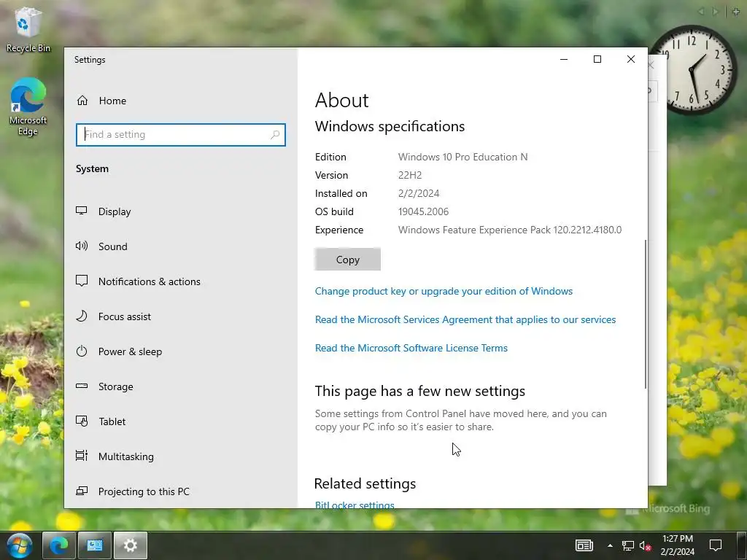Viewport: 747px width, 560px height.
Task: Click the search magnifier icon in Find a setting
Action: pyautogui.click(x=275, y=135)
